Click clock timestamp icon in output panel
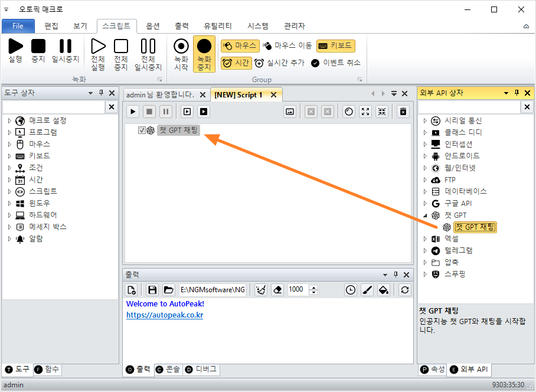The image size is (536, 392). pyautogui.click(x=351, y=290)
